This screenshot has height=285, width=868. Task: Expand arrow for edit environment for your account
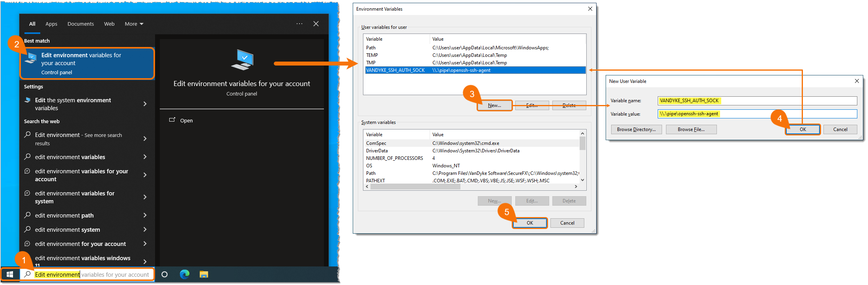click(x=145, y=244)
